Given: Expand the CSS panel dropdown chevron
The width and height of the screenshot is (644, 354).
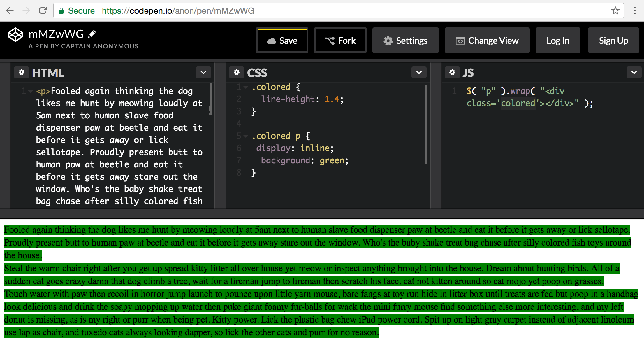Looking at the screenshot, I should coord(419,72).
